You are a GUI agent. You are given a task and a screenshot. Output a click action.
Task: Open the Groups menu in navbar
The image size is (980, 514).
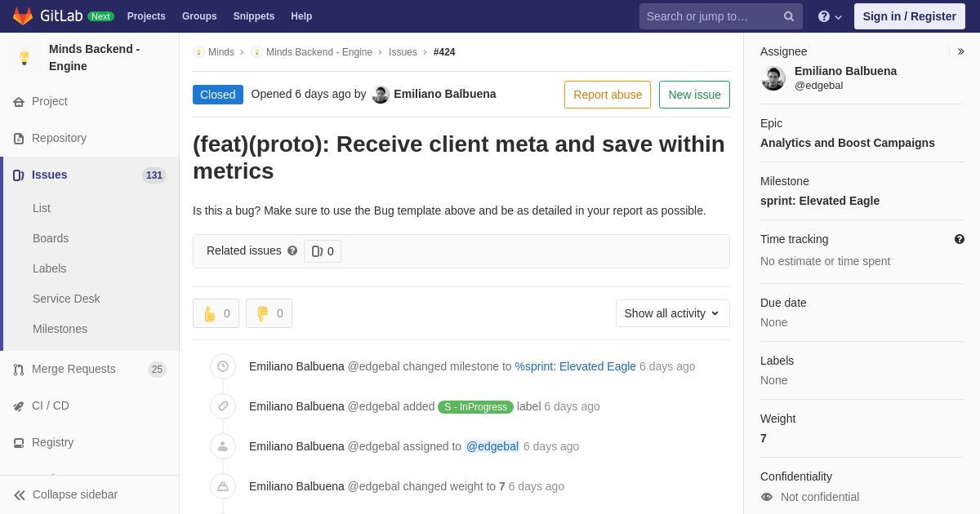[199, 16]
